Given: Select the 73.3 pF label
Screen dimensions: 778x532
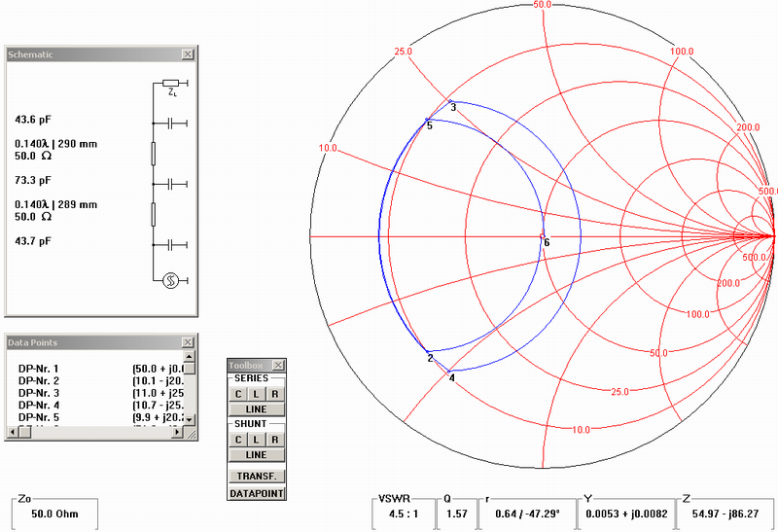Looking at the screenshot, I should click(x=33, y=180).
